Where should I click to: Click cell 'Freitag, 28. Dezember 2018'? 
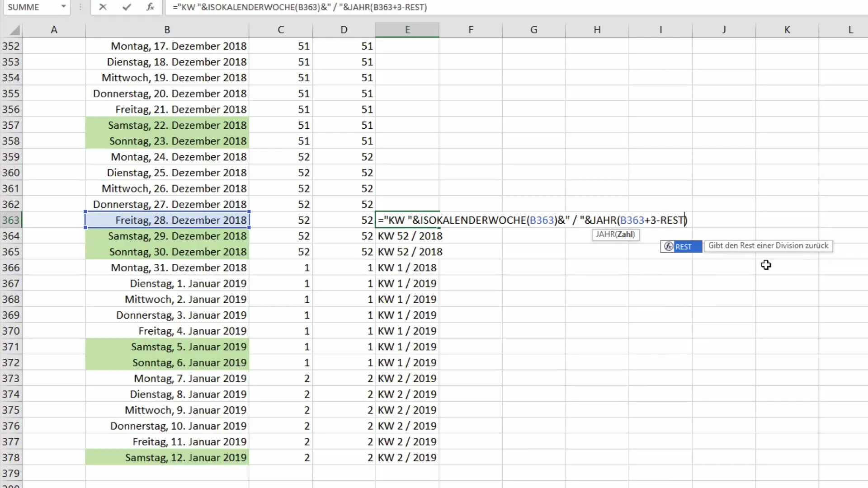tap(167, 220)
